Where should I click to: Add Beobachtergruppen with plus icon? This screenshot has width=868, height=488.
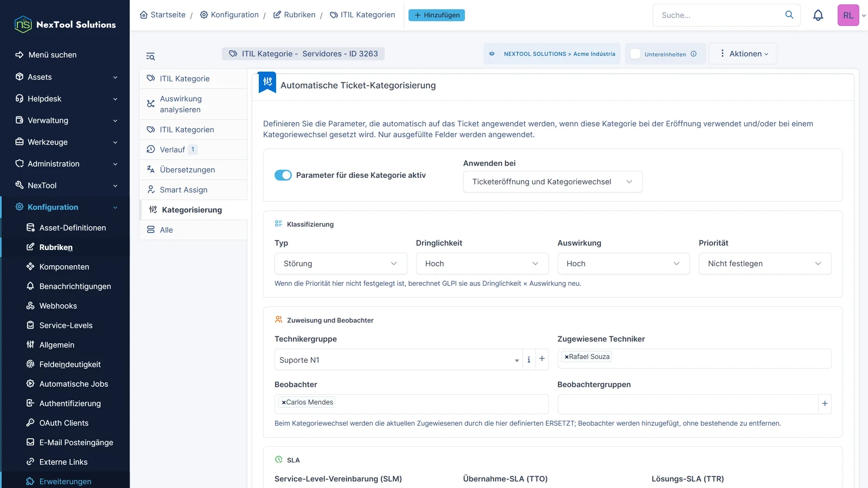pos(825,403)
